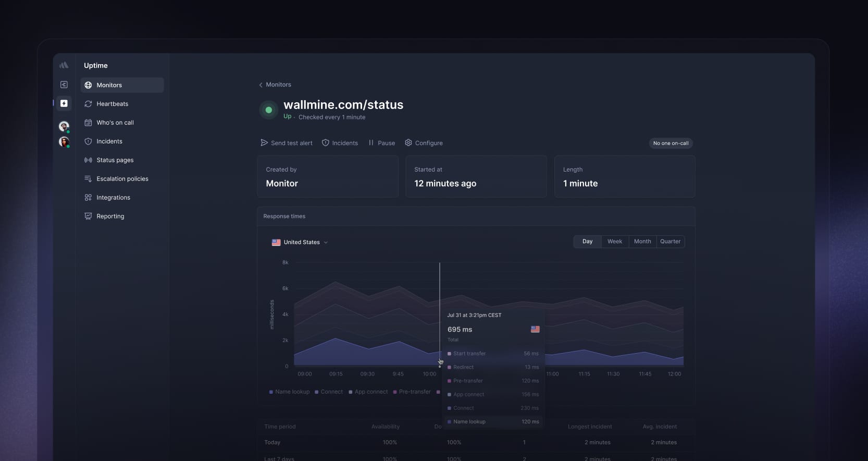Switch chart range to Quarter
Viewport: 868px width, 461px height.
point(670,241)
